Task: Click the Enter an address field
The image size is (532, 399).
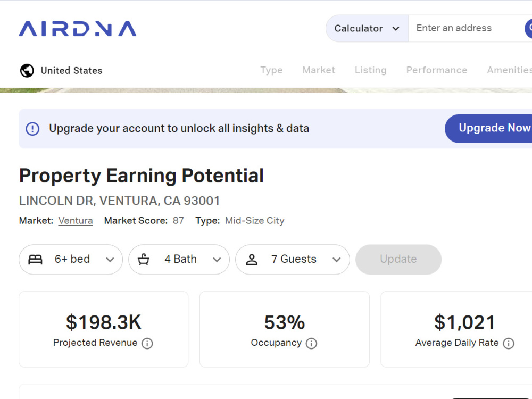Action: (x=467, y=29)
